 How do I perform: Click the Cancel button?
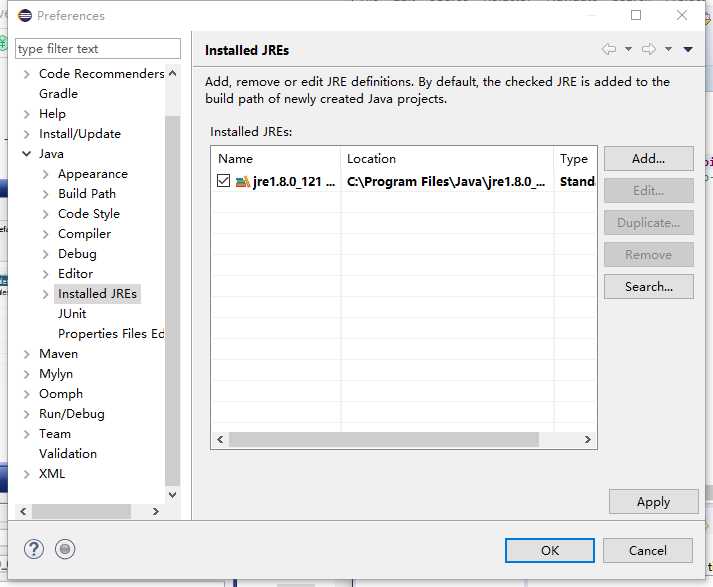[648, 551]
